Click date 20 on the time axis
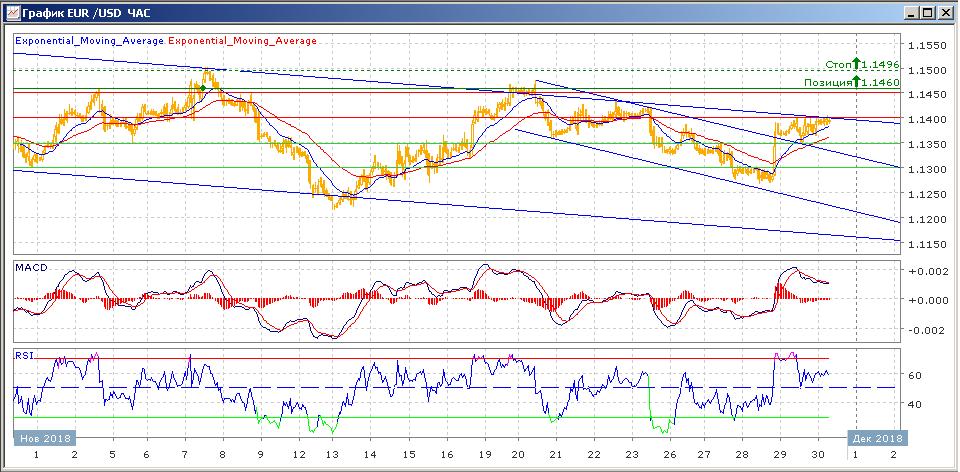960x472 pixels. (x=519, y=455)
